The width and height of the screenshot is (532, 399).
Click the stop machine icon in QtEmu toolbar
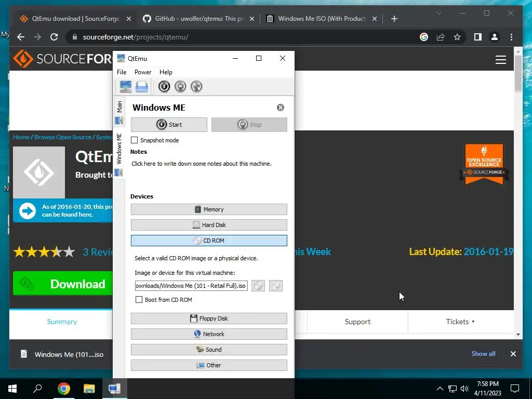(180, 87)
